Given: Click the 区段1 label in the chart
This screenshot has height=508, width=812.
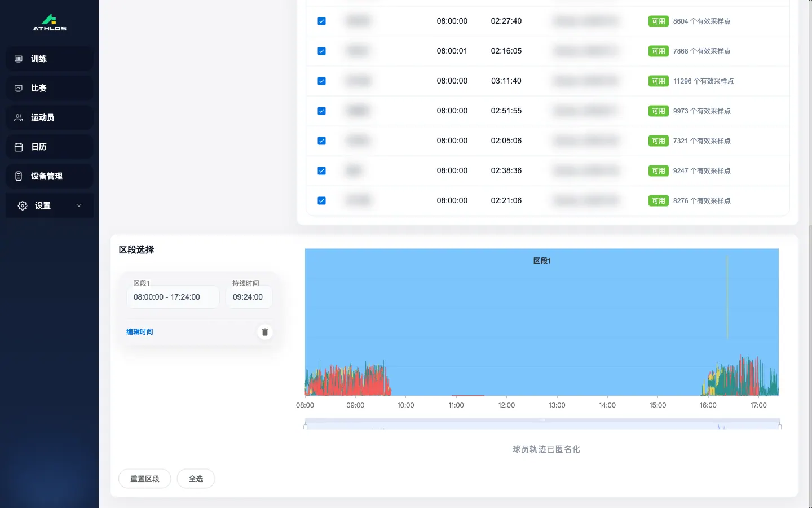Looking at the screenshot, I should click(542, 261).
